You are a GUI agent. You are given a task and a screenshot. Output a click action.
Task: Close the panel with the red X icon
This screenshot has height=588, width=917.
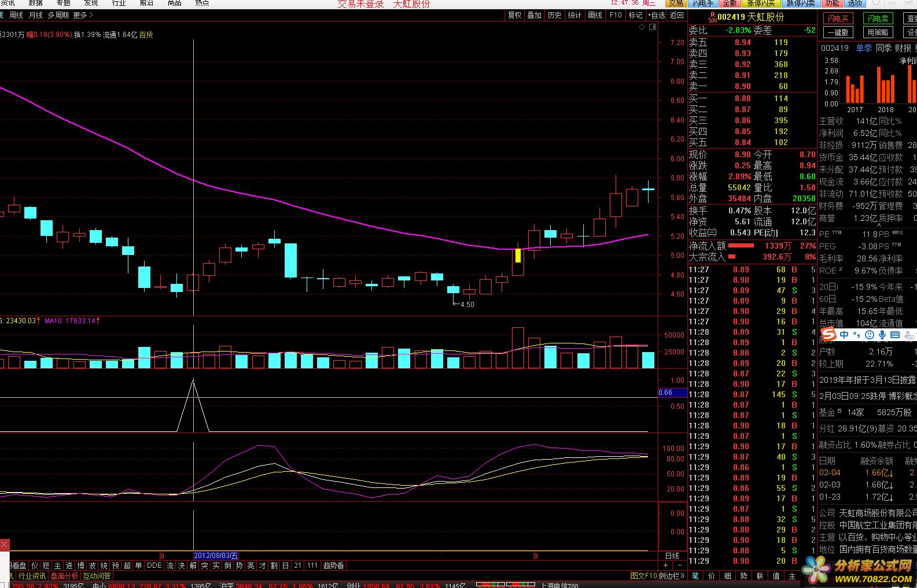pyautogui.click(x=4, y=545)
